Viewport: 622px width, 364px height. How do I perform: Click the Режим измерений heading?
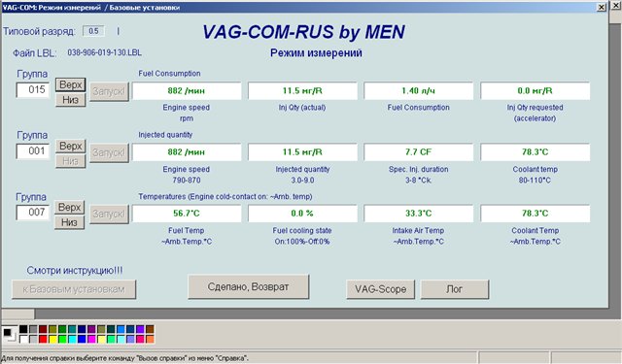coord(316,53)
